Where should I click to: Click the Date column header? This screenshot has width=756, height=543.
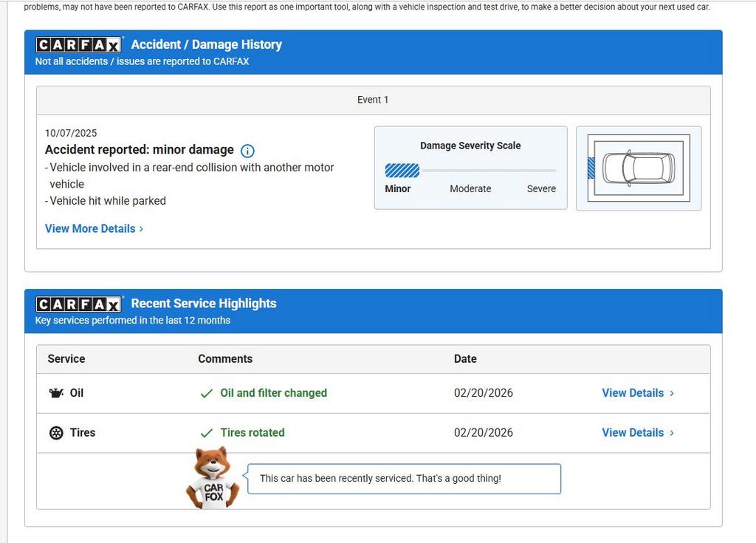pos(465,358)
